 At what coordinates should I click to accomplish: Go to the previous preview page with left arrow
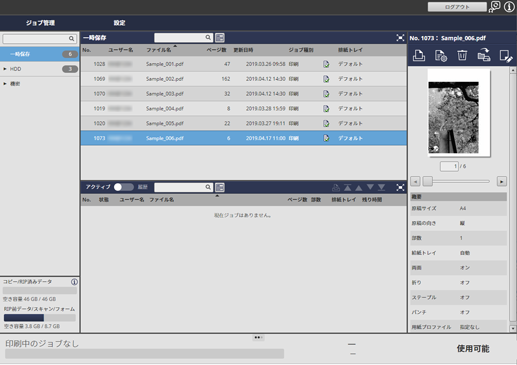tap(415, 181)
